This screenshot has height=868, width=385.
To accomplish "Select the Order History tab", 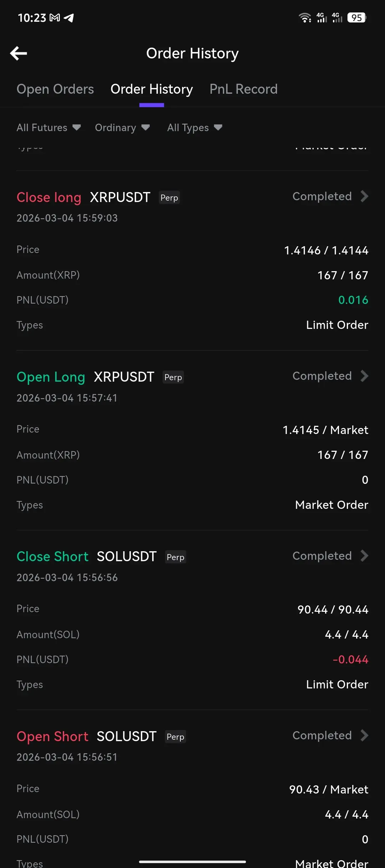I will 152,89.
